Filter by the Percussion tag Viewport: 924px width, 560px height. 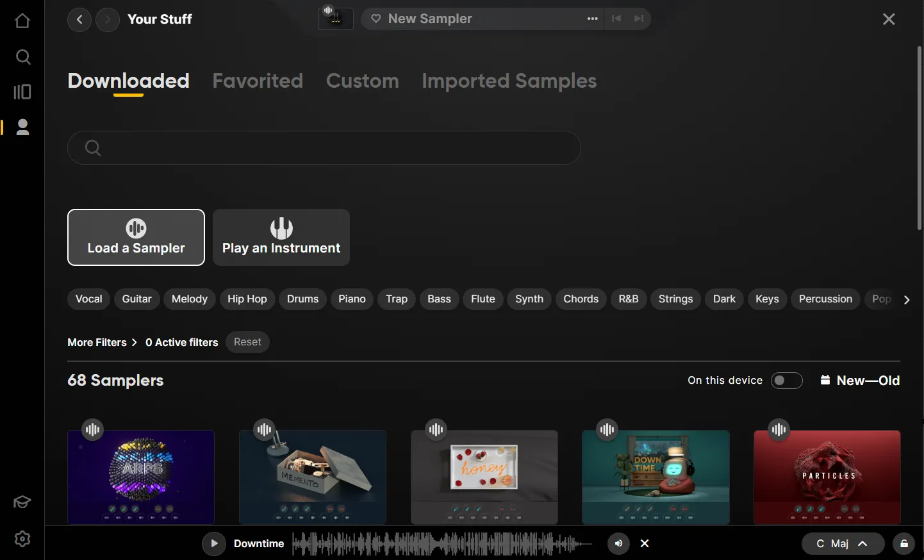[x=825, y=299]
